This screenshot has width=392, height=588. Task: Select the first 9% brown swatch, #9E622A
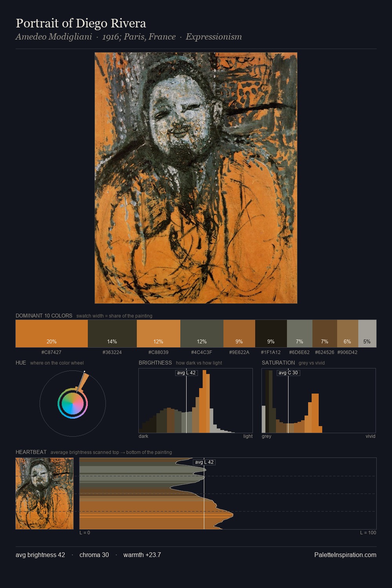point(239,334)
